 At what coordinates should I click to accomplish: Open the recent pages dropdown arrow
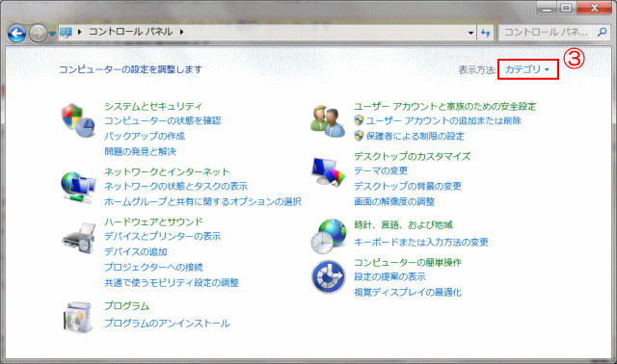pos(52,34)
